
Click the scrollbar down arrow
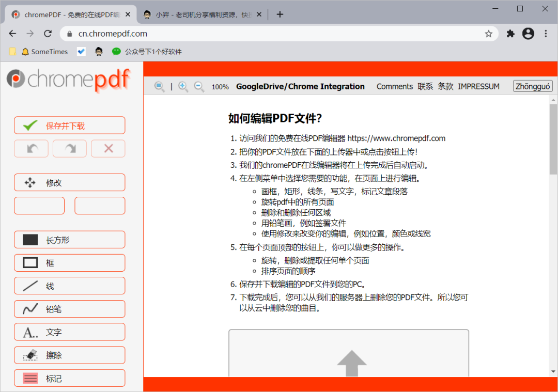point(553,372)
